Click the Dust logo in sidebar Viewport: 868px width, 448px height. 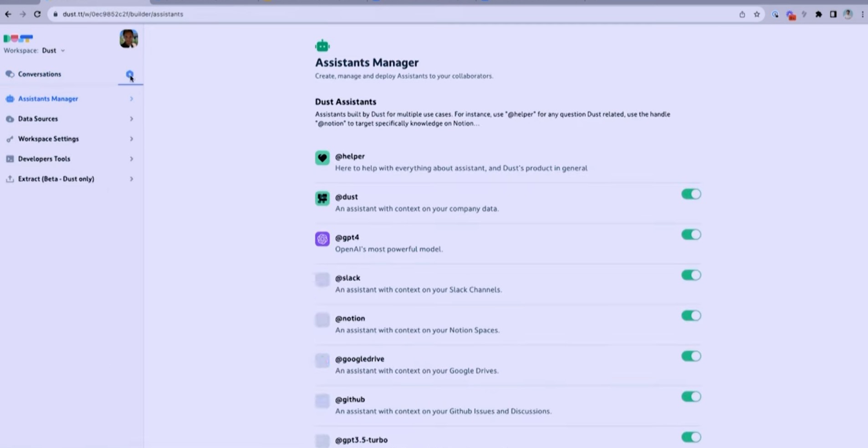click(18, 39)
